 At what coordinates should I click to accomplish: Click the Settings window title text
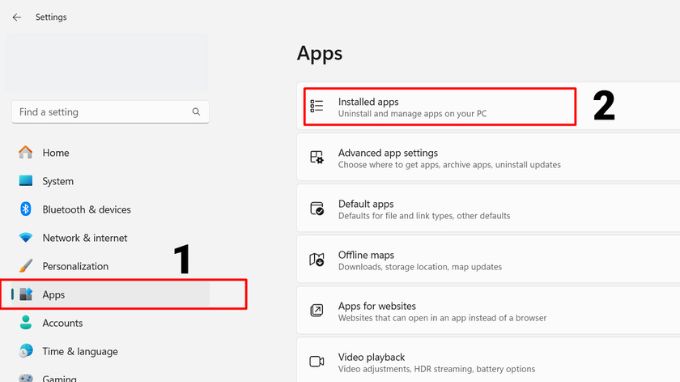[x=51, y=17]
